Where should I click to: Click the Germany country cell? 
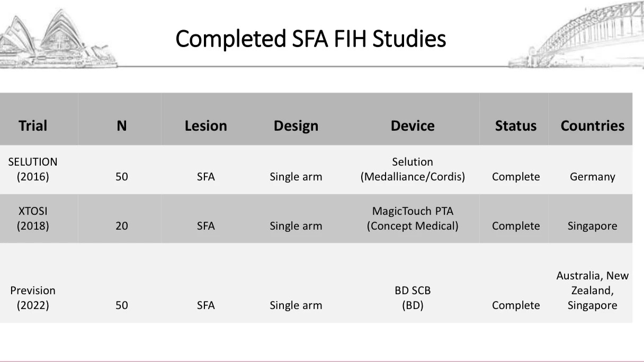tap(593, 177)
